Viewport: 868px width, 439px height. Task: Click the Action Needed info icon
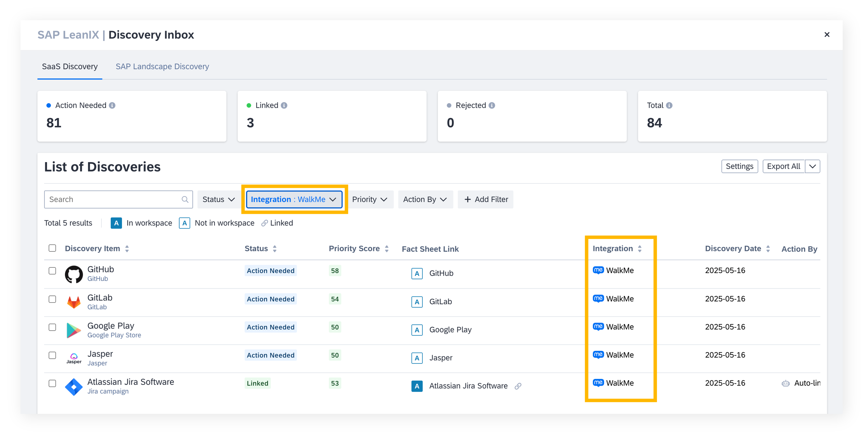click(112, 105)
